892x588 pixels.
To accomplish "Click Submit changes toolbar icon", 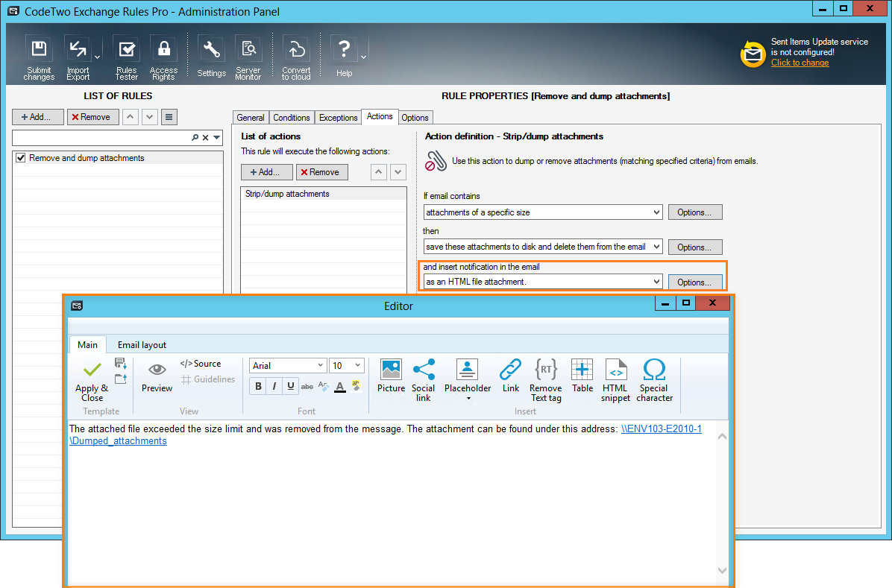I will pyautogui.click(x=39, y=59).
